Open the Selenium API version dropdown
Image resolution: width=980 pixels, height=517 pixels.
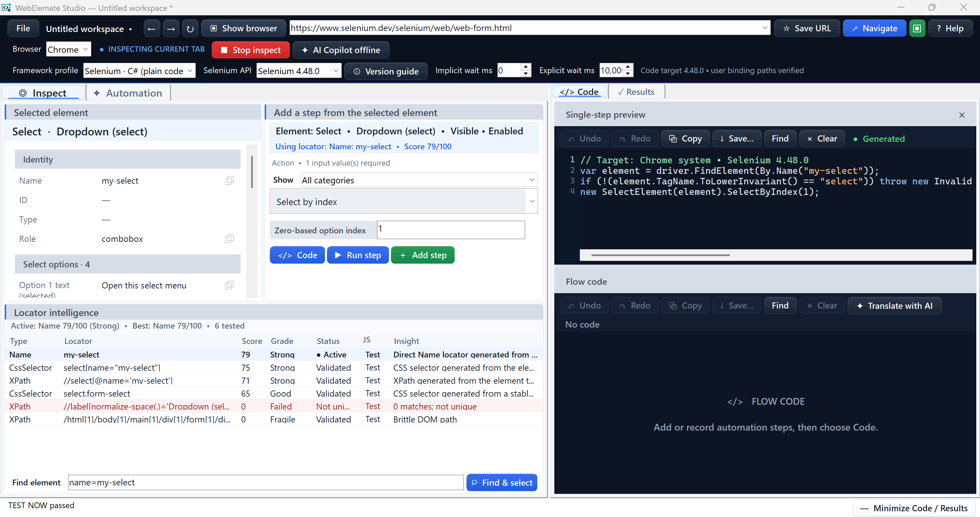[x=299, y=71]
